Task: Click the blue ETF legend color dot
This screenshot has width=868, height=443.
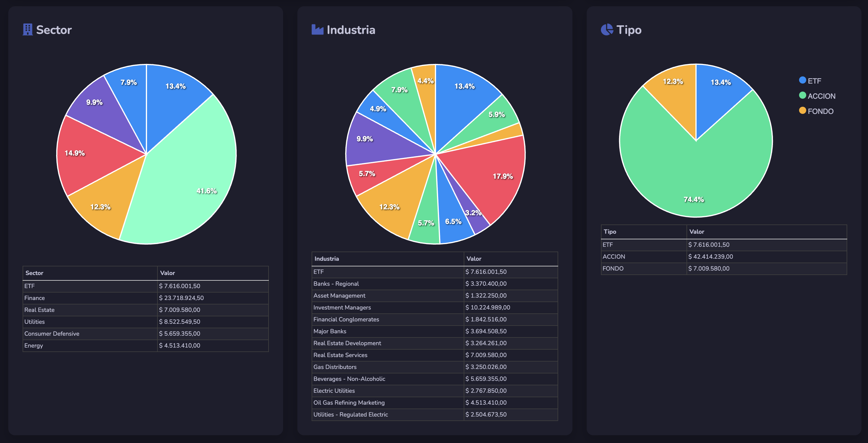Action: click(x=802, y=80)
